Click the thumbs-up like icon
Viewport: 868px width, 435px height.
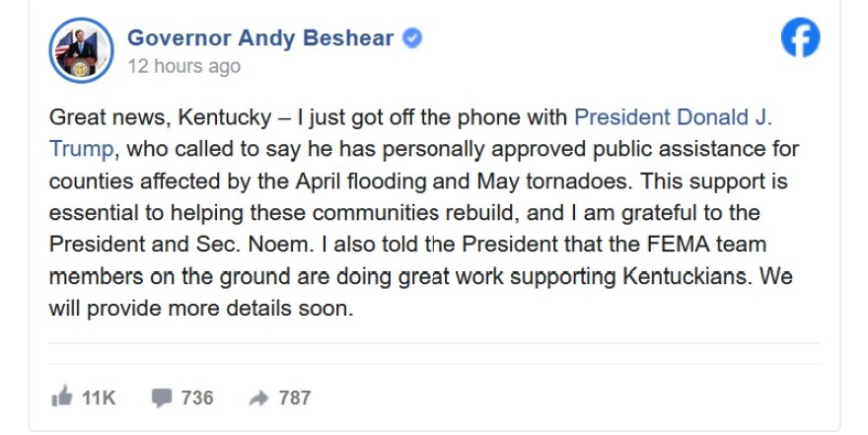pyautogui.click(x=62, y=397)
